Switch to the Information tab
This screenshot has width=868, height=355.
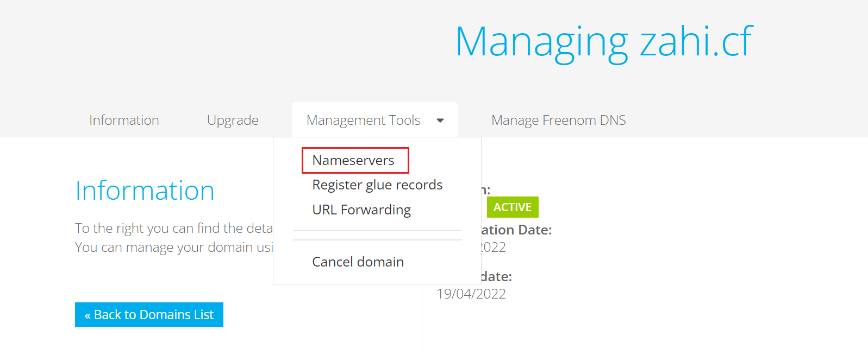pos(124,121)
